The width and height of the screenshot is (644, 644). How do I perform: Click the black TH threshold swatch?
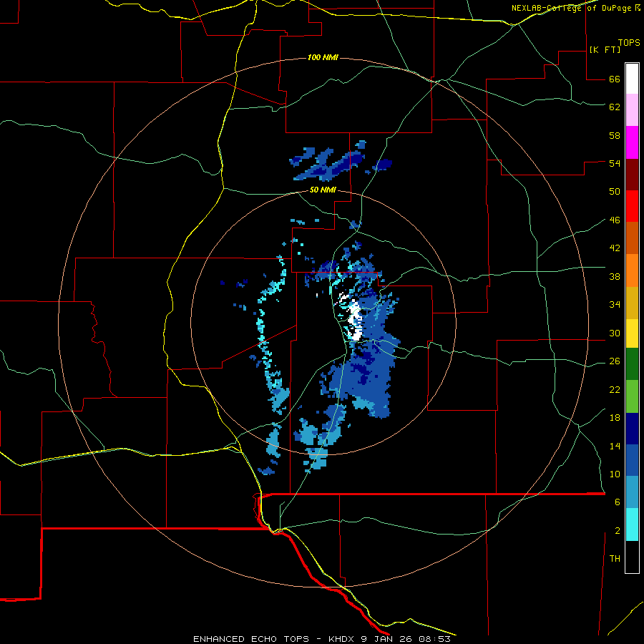pyautogui.click(x=632, y=557)
